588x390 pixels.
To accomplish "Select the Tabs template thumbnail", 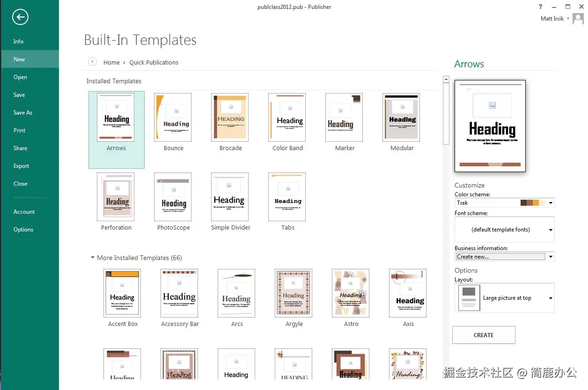I will 287,197.
